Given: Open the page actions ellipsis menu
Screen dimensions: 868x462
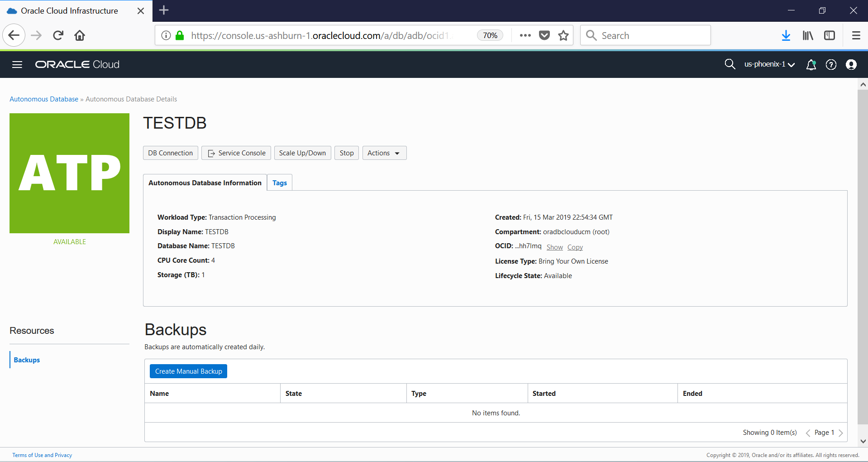Looking at the screenshot, I should pos(525,35).
